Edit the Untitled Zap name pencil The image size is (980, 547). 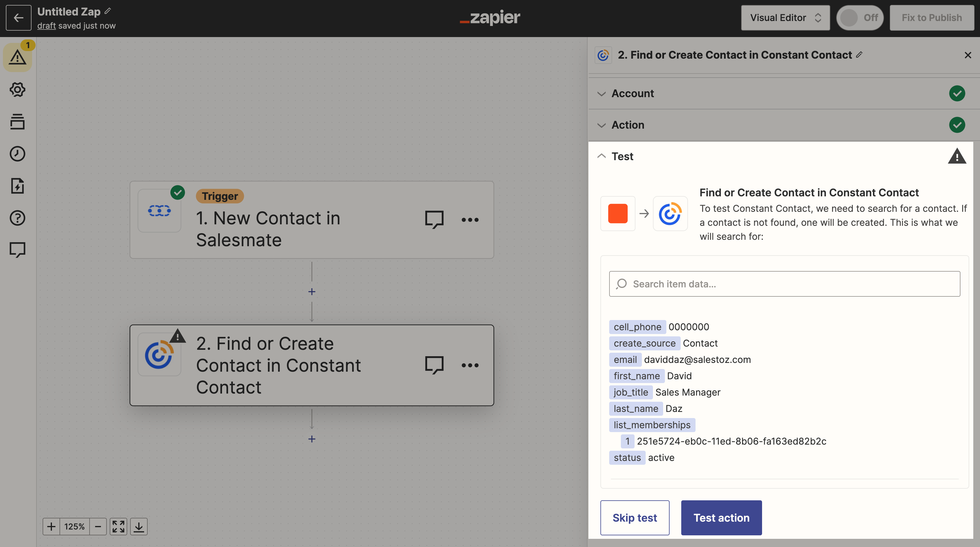108,11
